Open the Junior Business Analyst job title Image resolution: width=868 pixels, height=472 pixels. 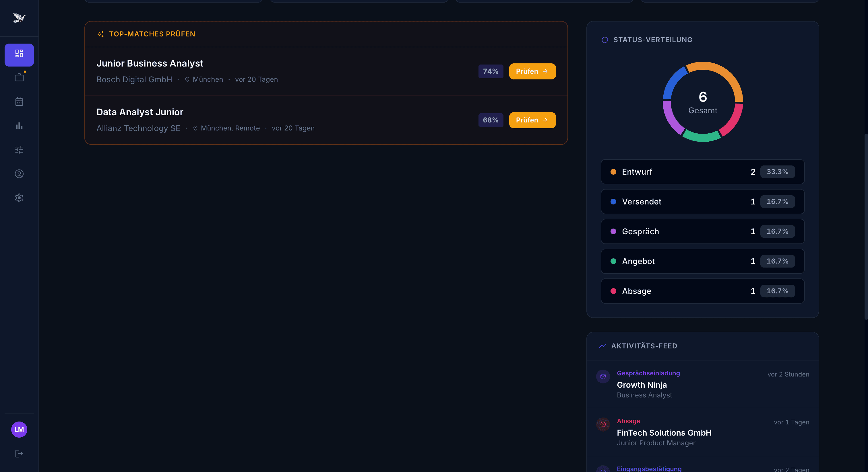[x=150, y=63]
